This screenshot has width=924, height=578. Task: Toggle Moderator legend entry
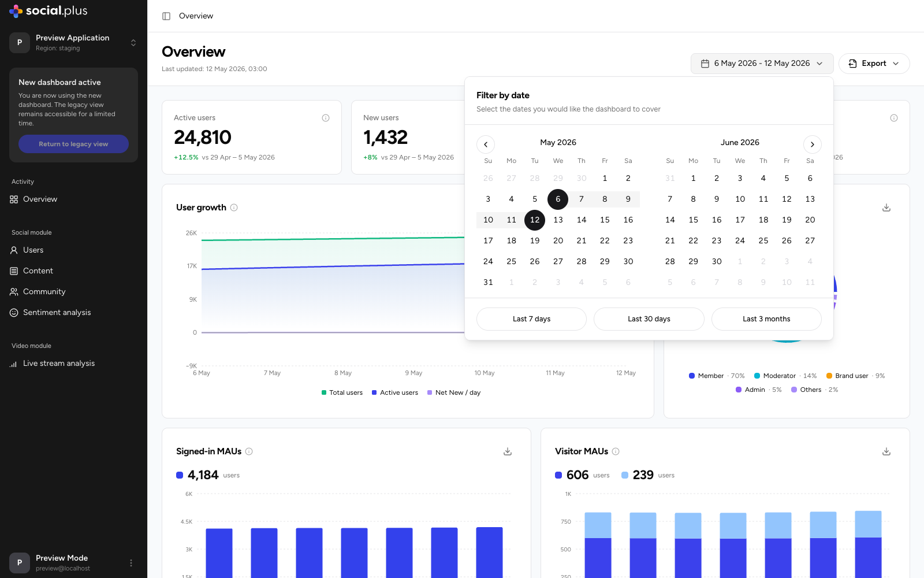[x=785, y=376]
